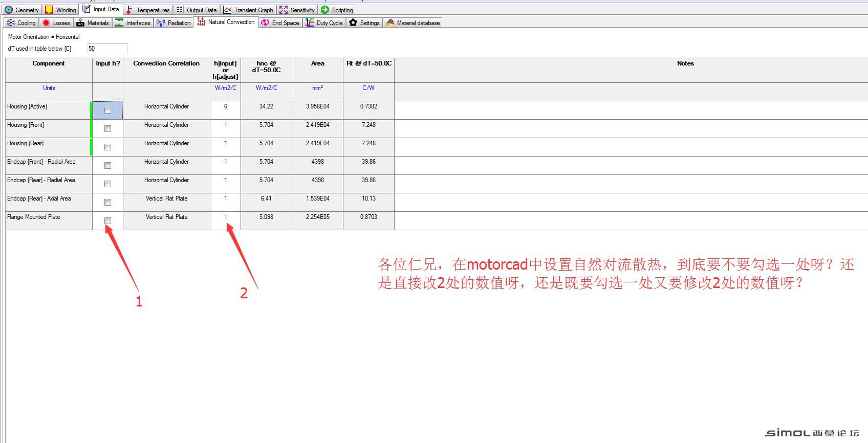This screenshot has height=443, width=868.
Task: Tick Input h? for Endcap [Rear] Axial Area
Action: pyautogui.click(x=107, y=202)
